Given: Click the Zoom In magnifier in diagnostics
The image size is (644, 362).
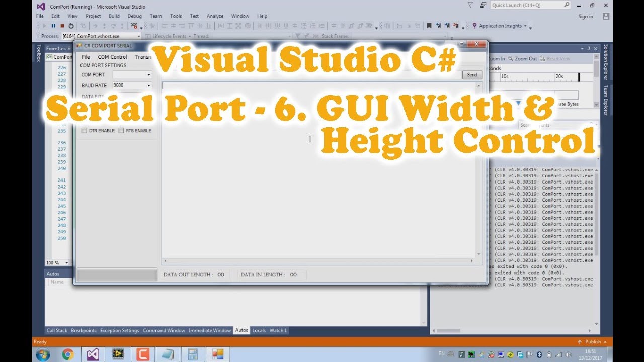Looking at the screenshot, I should click(496, 59).
